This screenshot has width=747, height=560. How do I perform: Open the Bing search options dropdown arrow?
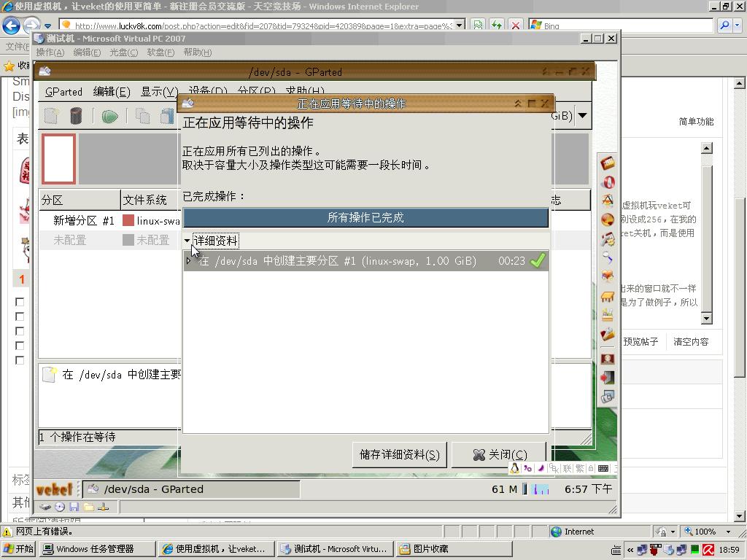click(737, 25)
